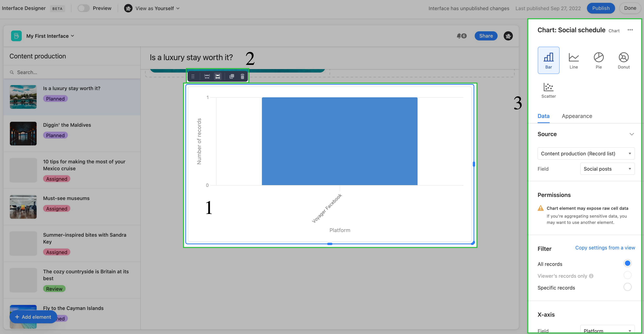Viewport: 644px width, 334px height.
Task: Click the avatar icon beside View as Yourself
Action: click(x=128, y=8)
